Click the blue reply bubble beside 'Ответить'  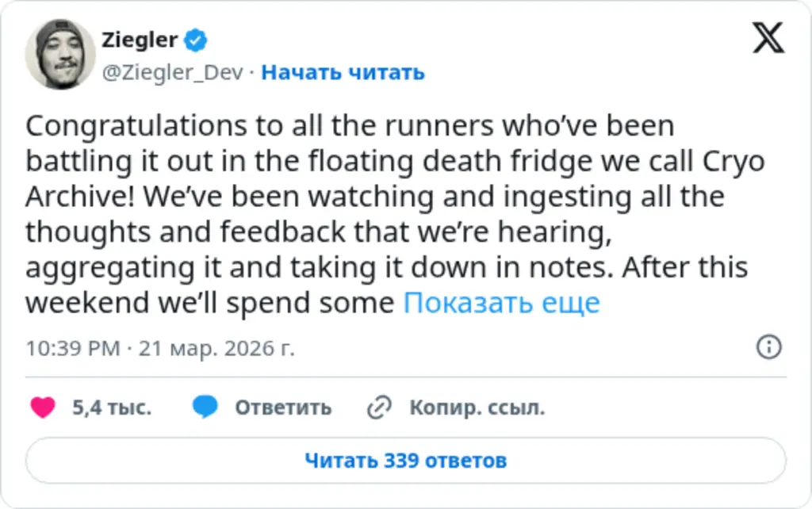point(205,406)
